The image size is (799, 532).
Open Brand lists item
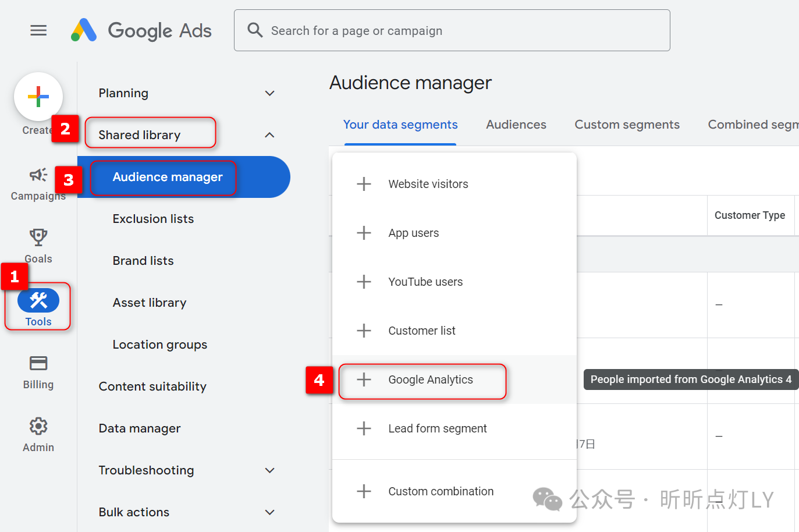click(143, 261)
